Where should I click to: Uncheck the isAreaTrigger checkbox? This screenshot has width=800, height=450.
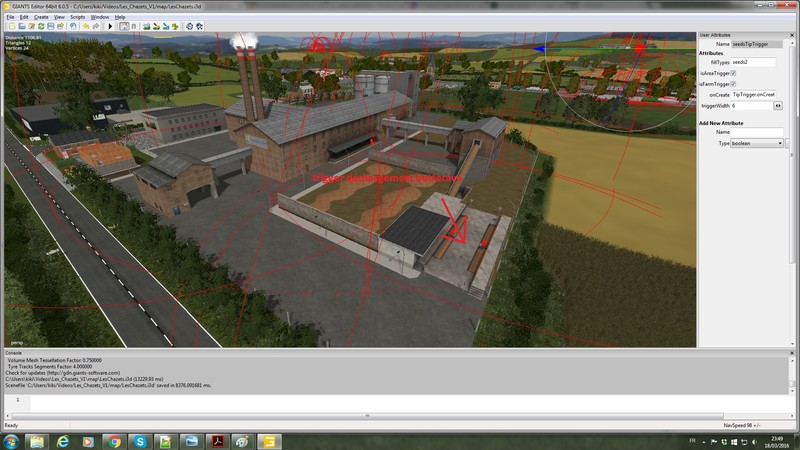click(x=734, y=73)
